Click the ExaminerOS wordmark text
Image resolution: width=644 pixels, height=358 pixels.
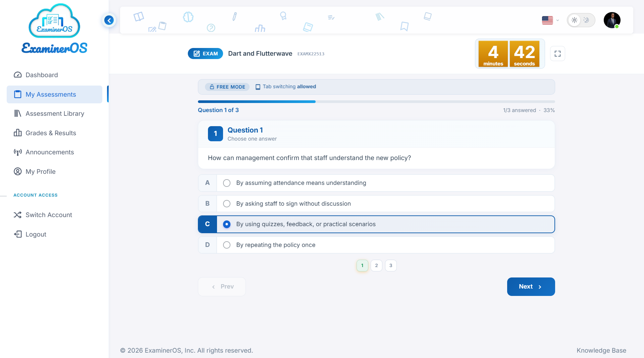pos(54,48)
